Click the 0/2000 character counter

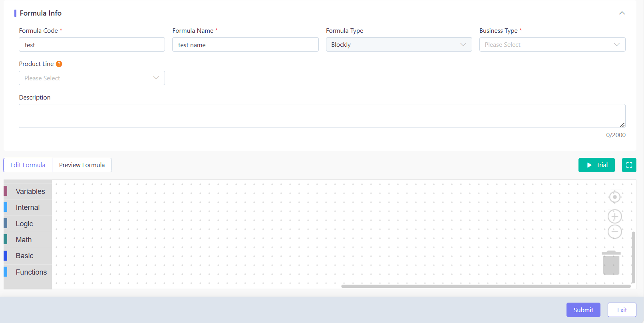point(616,135)
